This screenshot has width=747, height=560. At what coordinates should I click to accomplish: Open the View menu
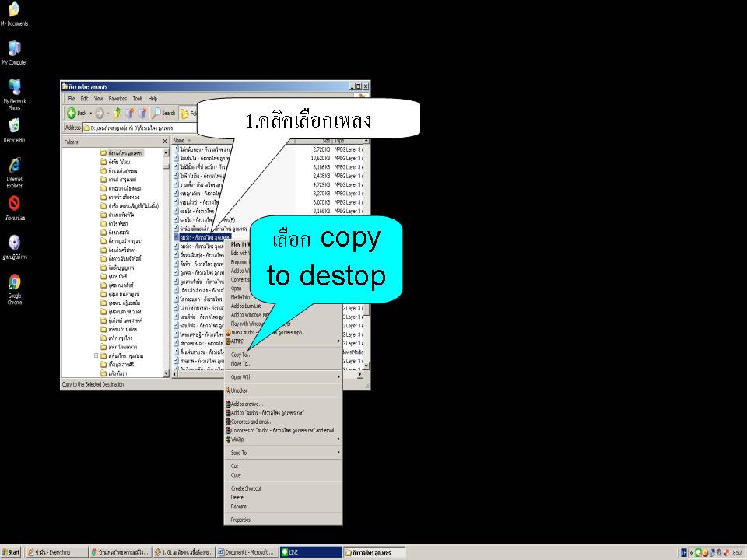tap(98, 99)
